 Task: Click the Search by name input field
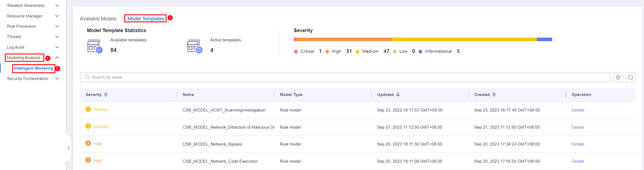(x=345, y=77)
